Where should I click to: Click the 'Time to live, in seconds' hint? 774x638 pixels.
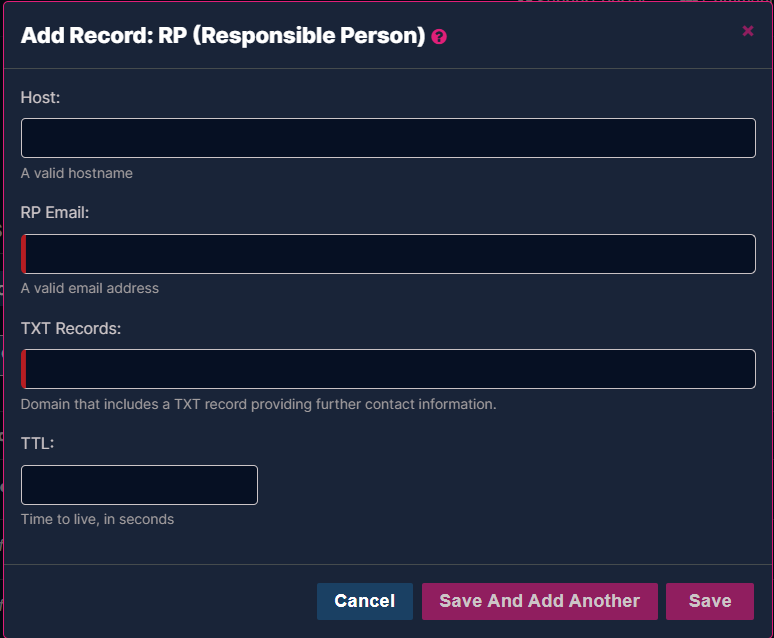tap(97, 519)
